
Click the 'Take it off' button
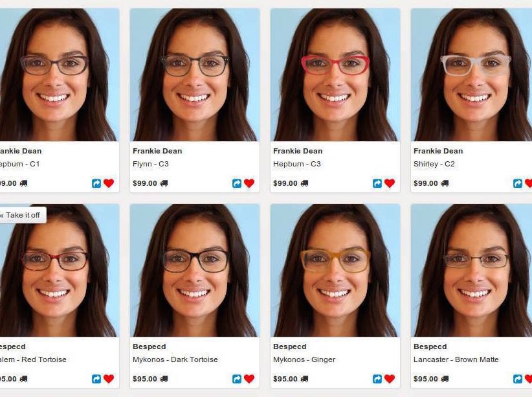coord(23,215)
